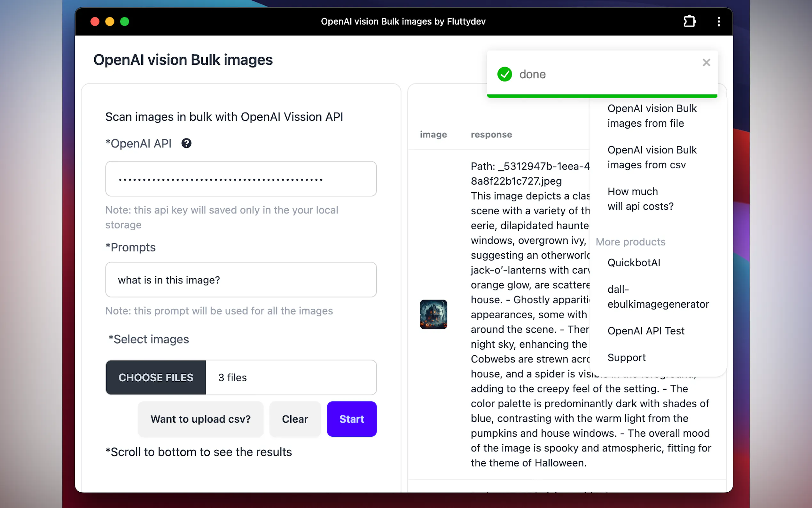This screenshot has height=508, width=812.
Task: Click 'Want to upload csv?' button
Action: coord(201,419)
